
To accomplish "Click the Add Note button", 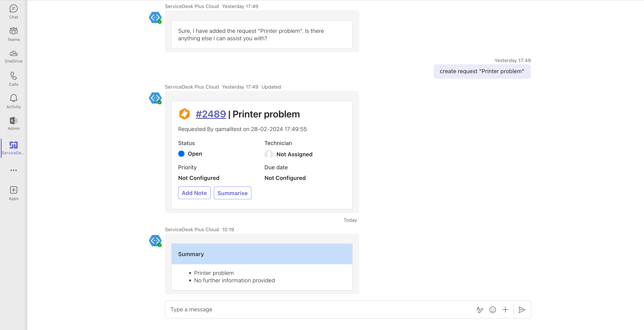I will click(194, 193).
